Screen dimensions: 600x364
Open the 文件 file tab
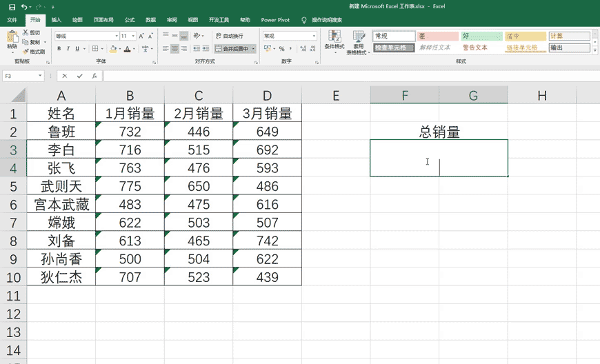[12, 20]
